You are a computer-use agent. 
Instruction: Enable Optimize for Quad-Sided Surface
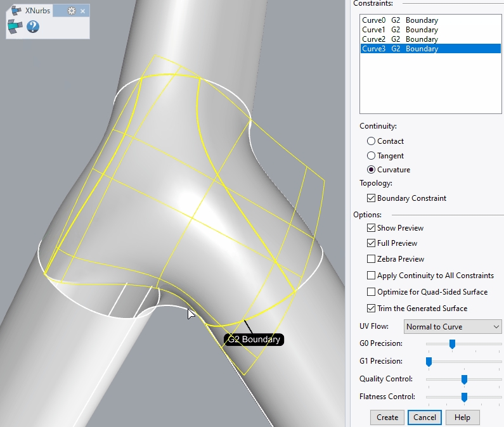point(372,292)
